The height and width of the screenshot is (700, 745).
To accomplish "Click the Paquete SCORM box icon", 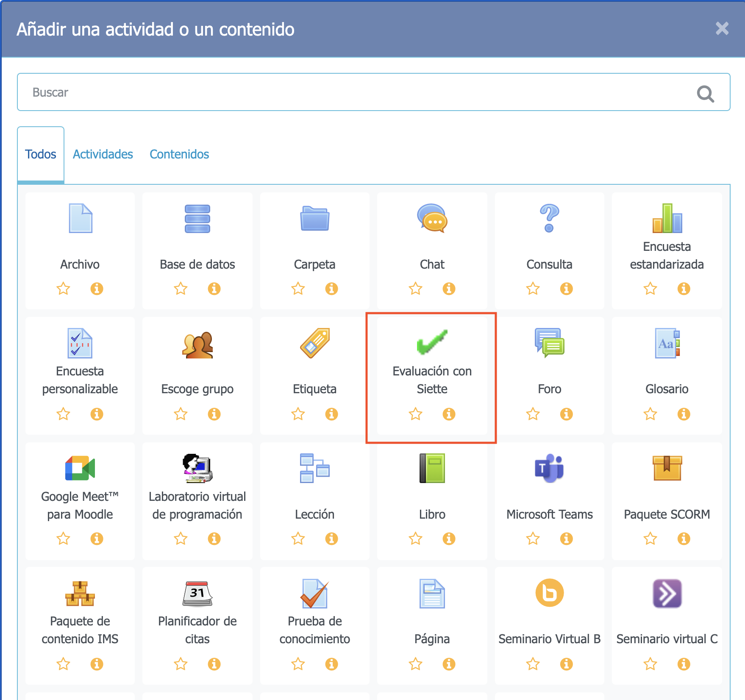I will (x=667, y=468).
